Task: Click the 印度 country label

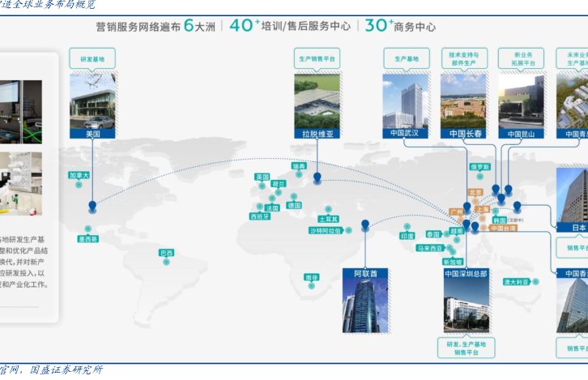Action: 407,236
